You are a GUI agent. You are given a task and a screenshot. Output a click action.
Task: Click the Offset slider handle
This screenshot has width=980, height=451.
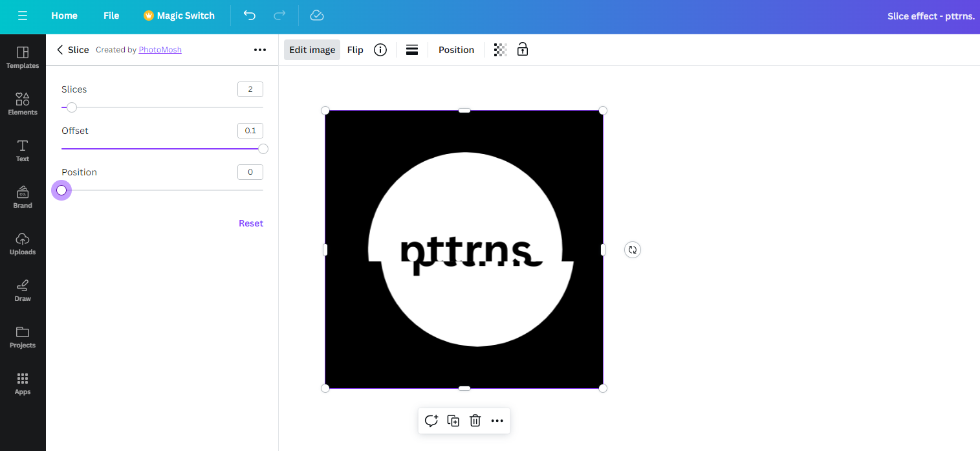263,149
